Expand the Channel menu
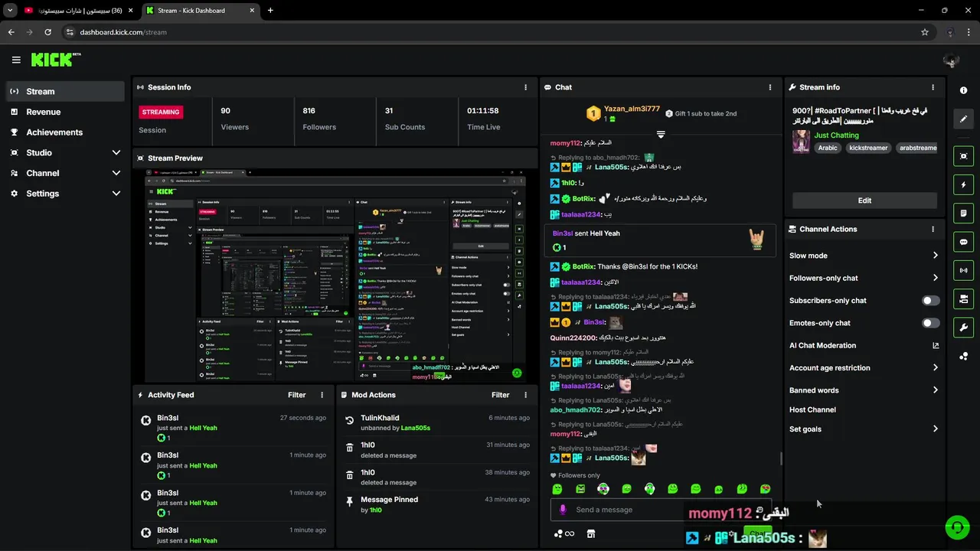980x551 pixels. coord(64,173)
